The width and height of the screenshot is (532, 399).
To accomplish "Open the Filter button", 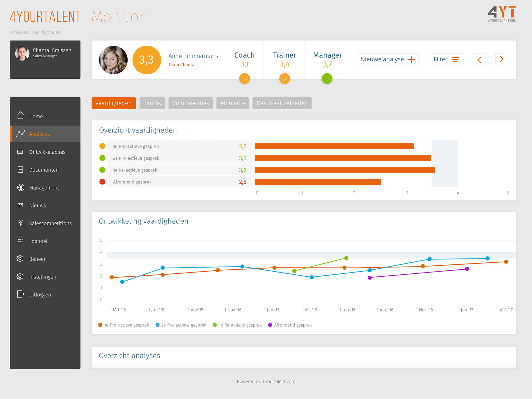I will (446, 59).
